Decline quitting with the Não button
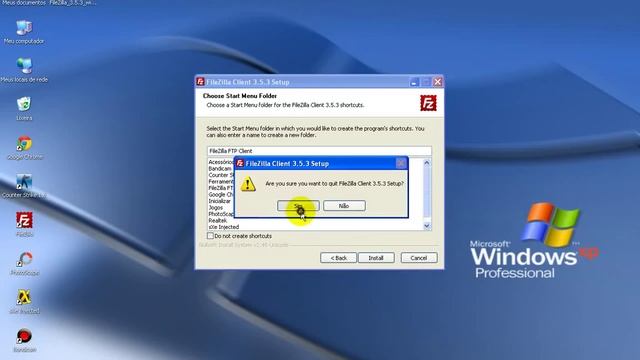Screen dimensions: 640x360 [344, 206]
